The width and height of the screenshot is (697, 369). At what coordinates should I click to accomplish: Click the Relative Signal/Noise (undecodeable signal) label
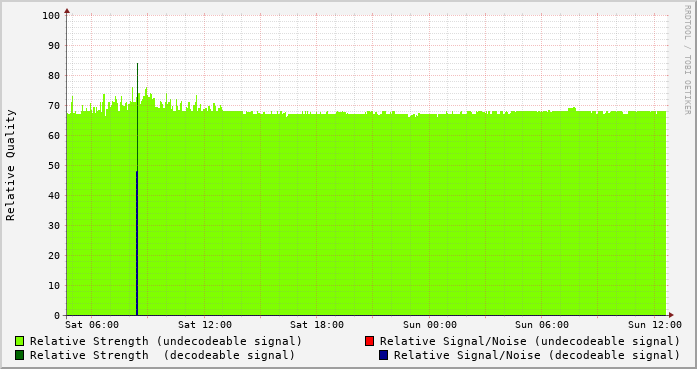(530, 341)
